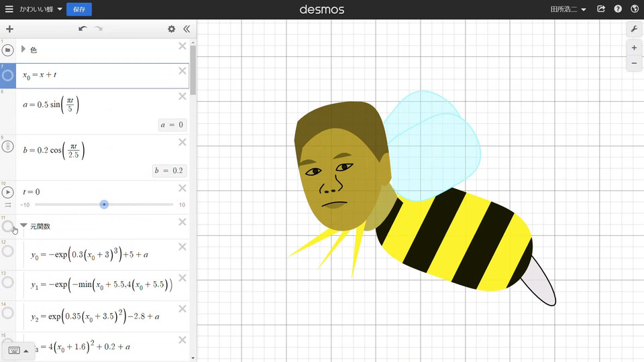Image resolution: width=644 pixels, height=362 pixels.
Task: Click the expression list scrollbar thumb
Action: point(193,70)
